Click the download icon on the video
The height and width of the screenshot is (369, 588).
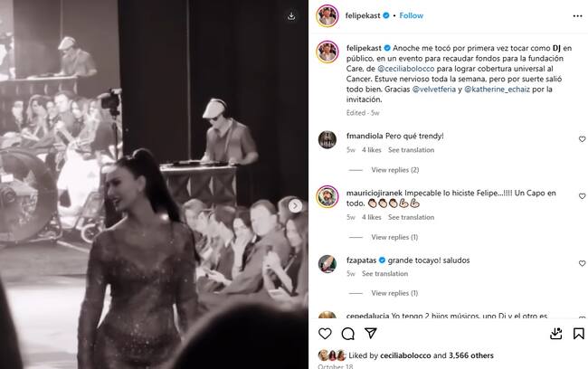pyautogui.click(x=291, y=15)
